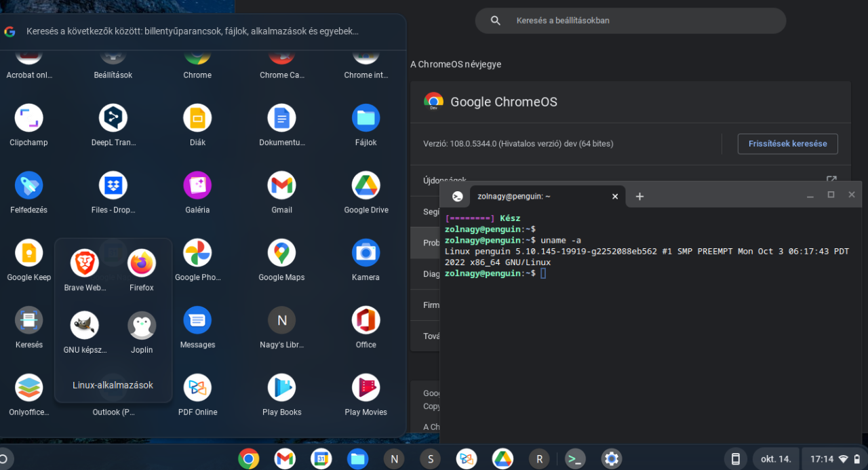The height and width of the screenshot is (470, 868).
Task: Open Files - Dropbox app
Action: pyautogui.click(x=113, y=185)
